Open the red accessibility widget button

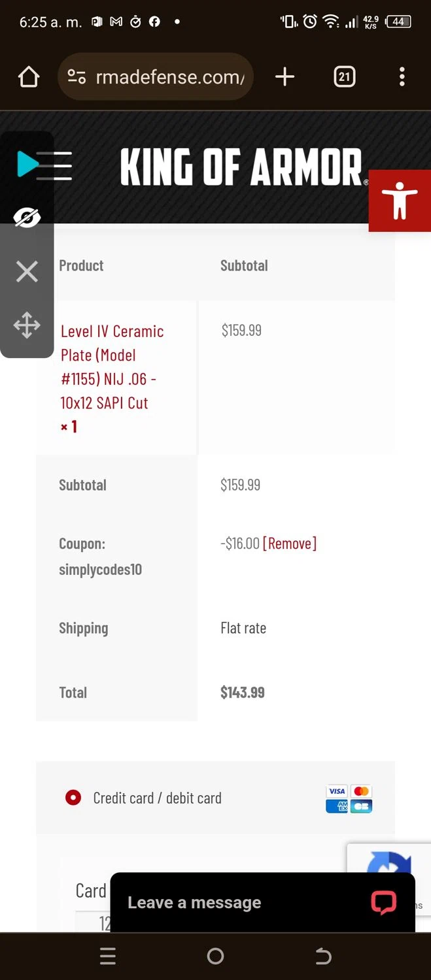(400, 200)
